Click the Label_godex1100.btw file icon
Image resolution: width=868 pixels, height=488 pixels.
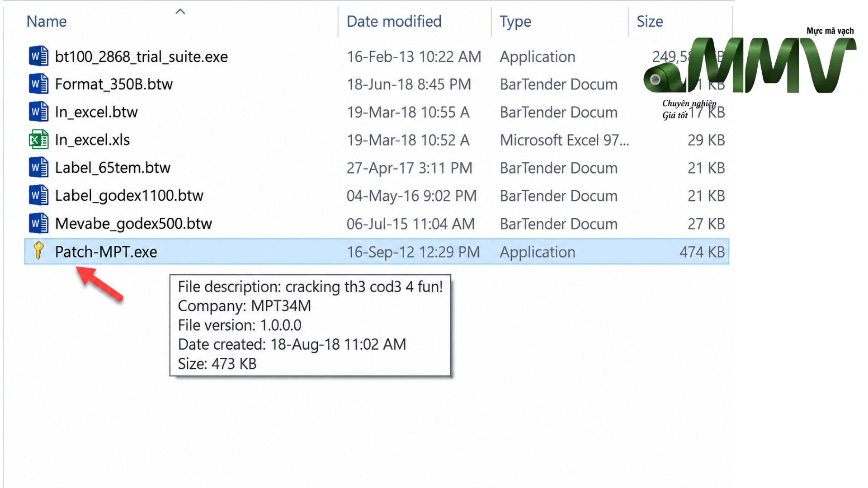click(38, 196)
